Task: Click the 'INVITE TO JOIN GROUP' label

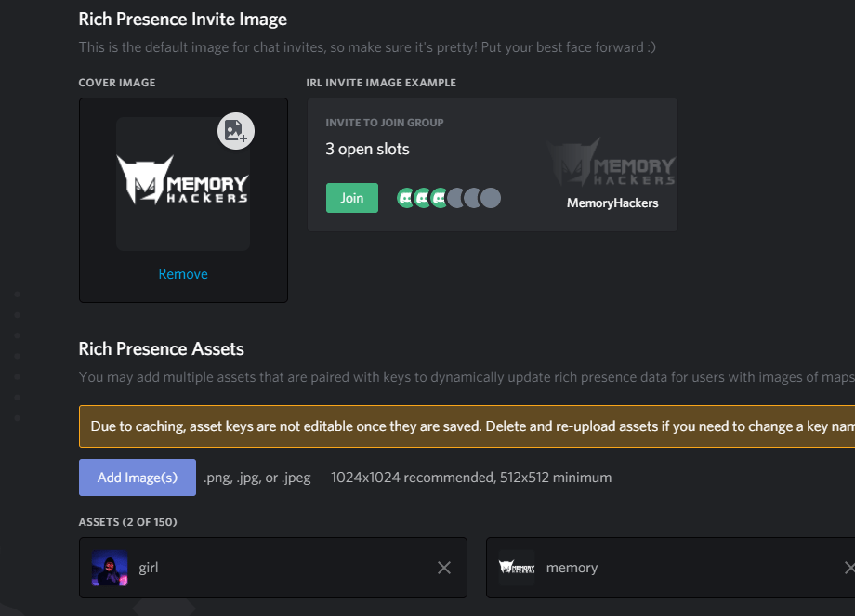Action: (385, 123)
